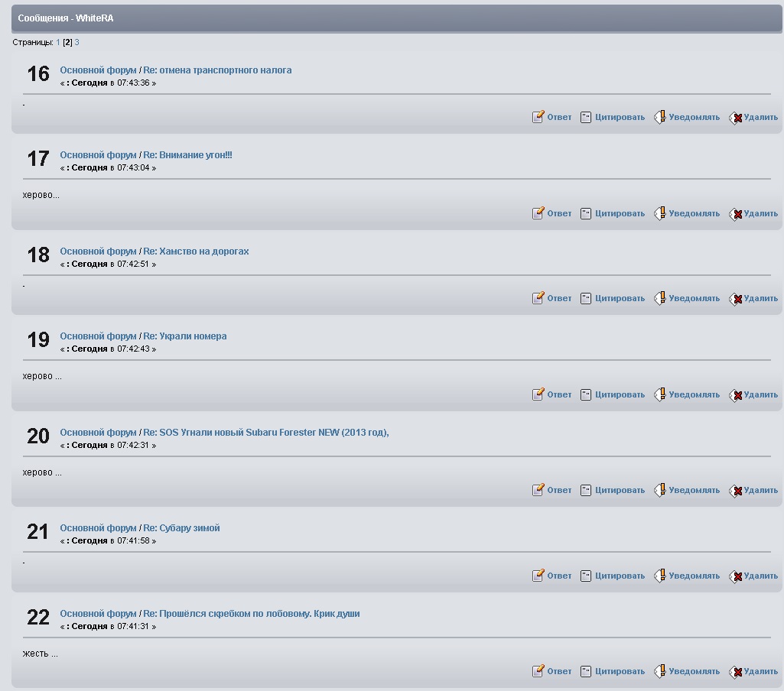Open topic 'Re: Внимание угон!!!'
This screenshot has width=784, height=691.
187,155
